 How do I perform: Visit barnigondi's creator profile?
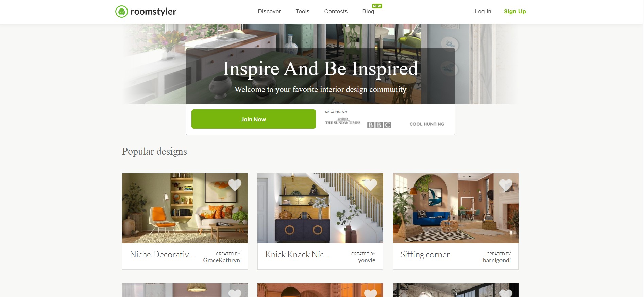click(x=496, y=260)
